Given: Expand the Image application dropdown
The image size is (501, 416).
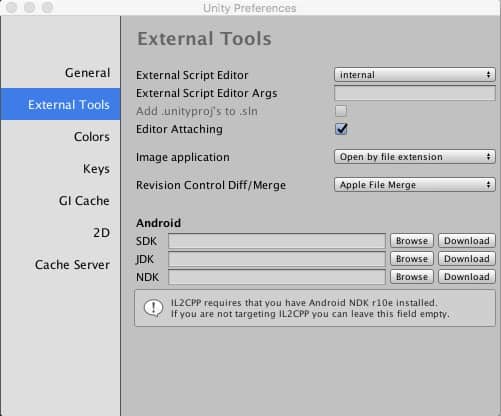Looking at the screenshot, I should click(x=415, y=157).
